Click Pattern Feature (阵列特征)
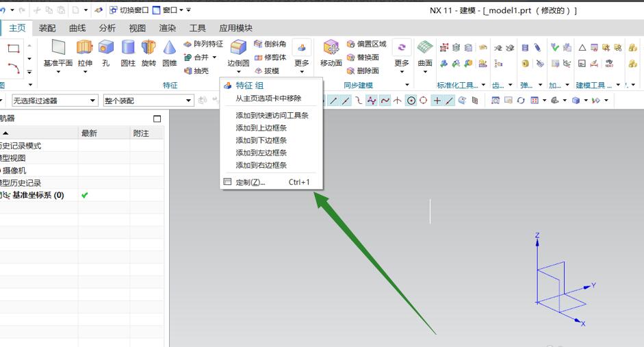Viewport: 644px width, 347px height. coord(203,44)
